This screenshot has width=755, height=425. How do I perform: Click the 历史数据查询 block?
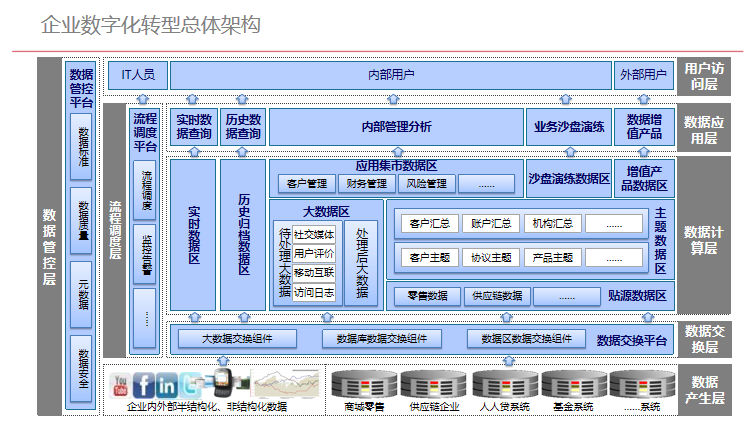(243, 127)
